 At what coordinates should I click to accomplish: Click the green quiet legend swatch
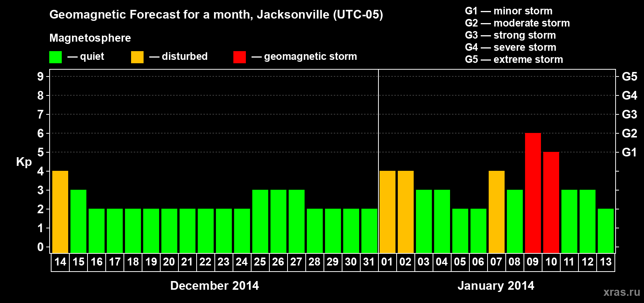[x=55, y=57]
